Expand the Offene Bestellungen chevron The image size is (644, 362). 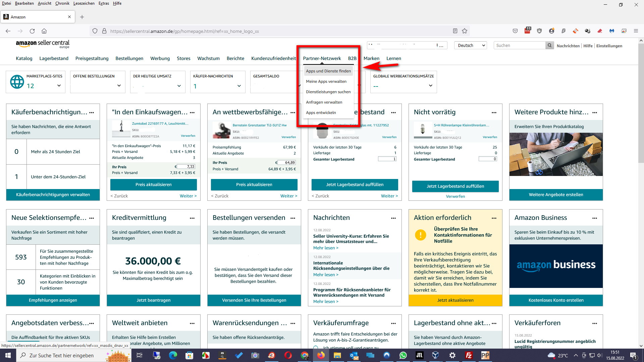click(x=119, y=86)
